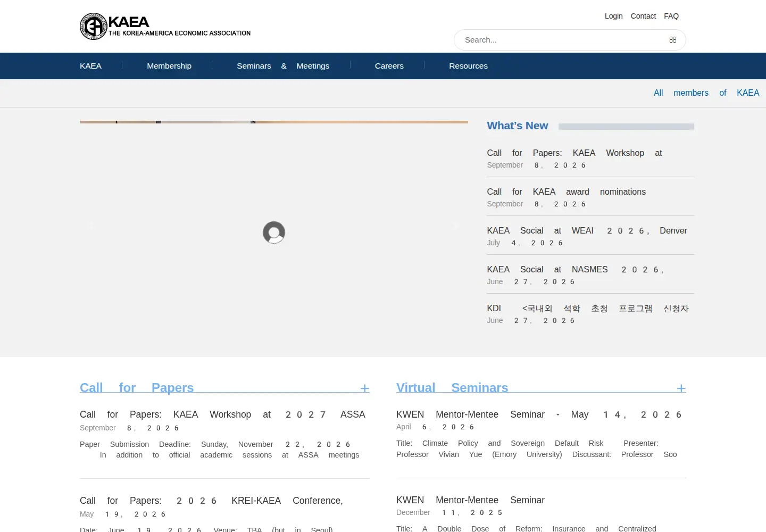
Task: Open the KAEA navigation menu item
Action: (x=90, y=66)
